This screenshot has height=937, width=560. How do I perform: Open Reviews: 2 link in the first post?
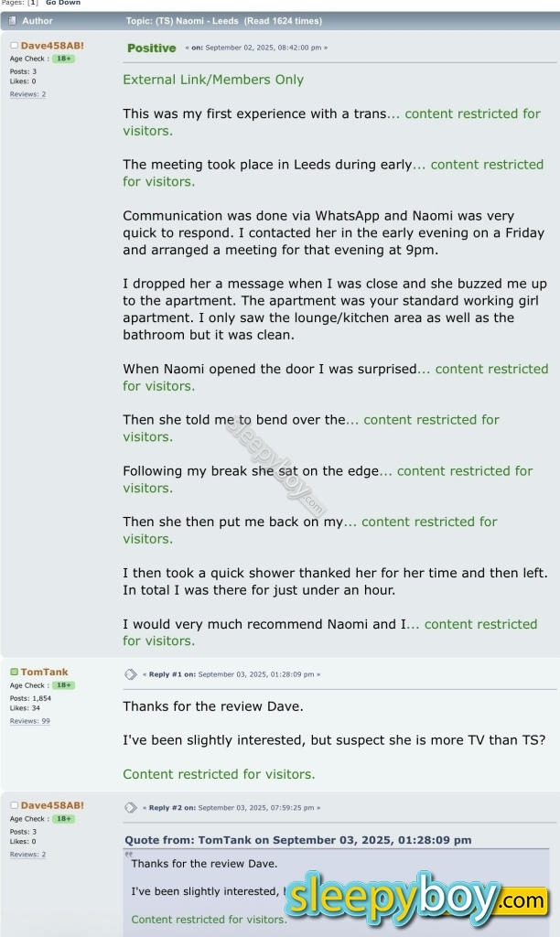(27, 94)
